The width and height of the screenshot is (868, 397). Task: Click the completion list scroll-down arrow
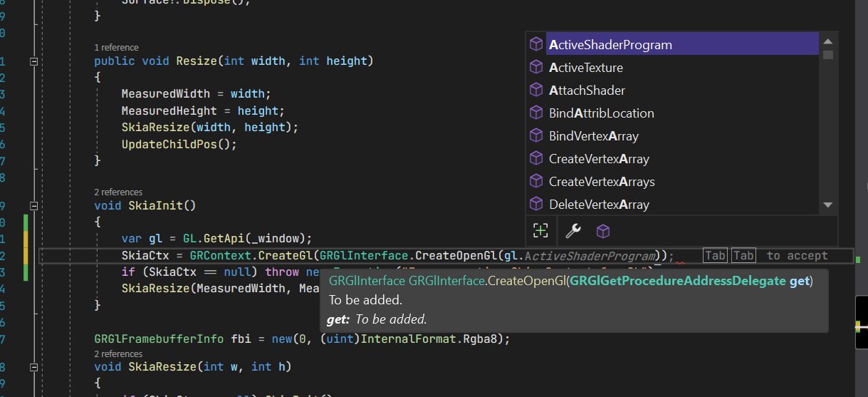coord(827,205)
